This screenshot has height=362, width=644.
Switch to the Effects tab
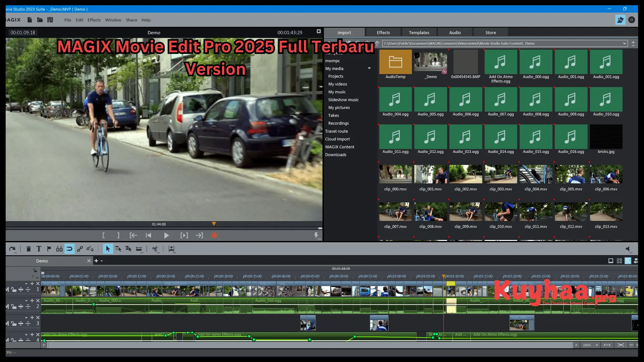coord(383,32)
